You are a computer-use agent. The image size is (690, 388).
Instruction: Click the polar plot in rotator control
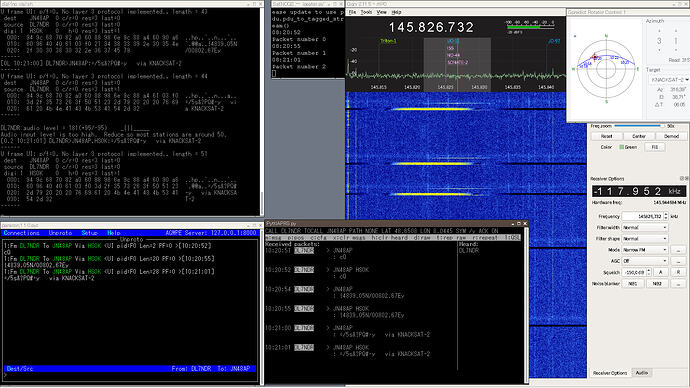click(x=606, y=69)
